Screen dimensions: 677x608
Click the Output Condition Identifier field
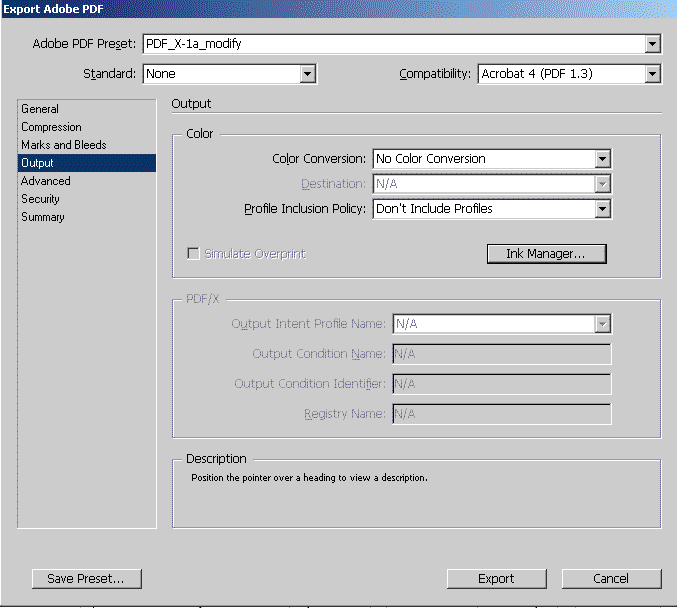click(502, 384)
